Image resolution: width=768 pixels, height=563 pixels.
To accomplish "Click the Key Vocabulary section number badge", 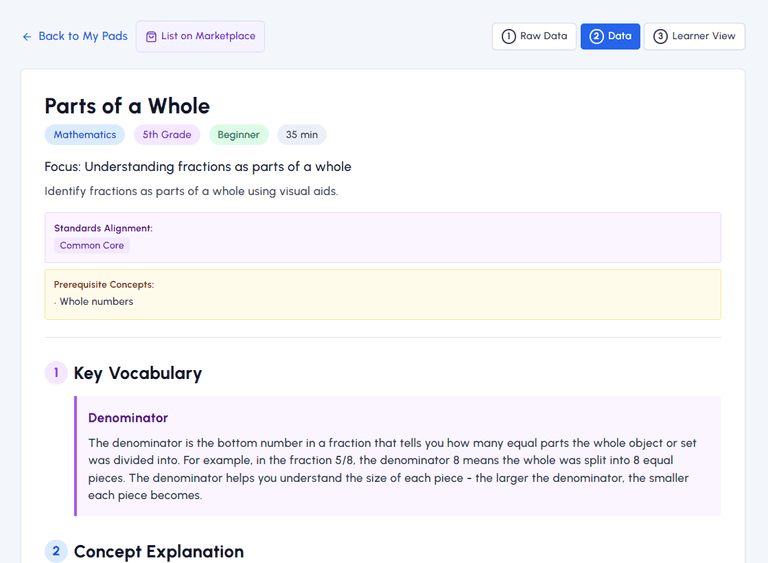I will tap(56, 373).
